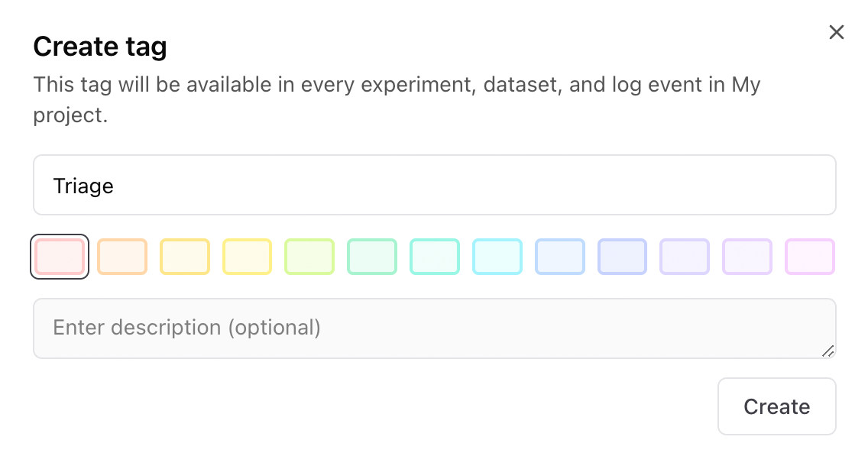Choose the lavender purple swatch
The image size is (868, 469).
pos(685,257)
